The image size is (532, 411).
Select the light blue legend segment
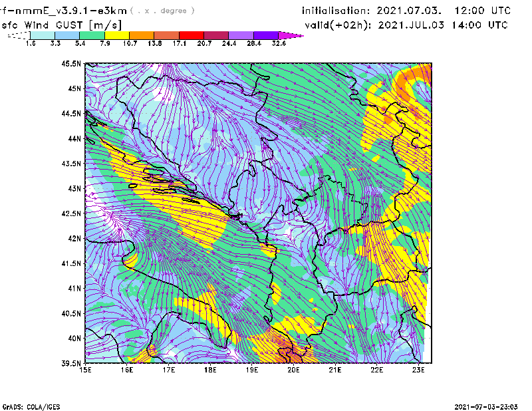coord(66,35)
